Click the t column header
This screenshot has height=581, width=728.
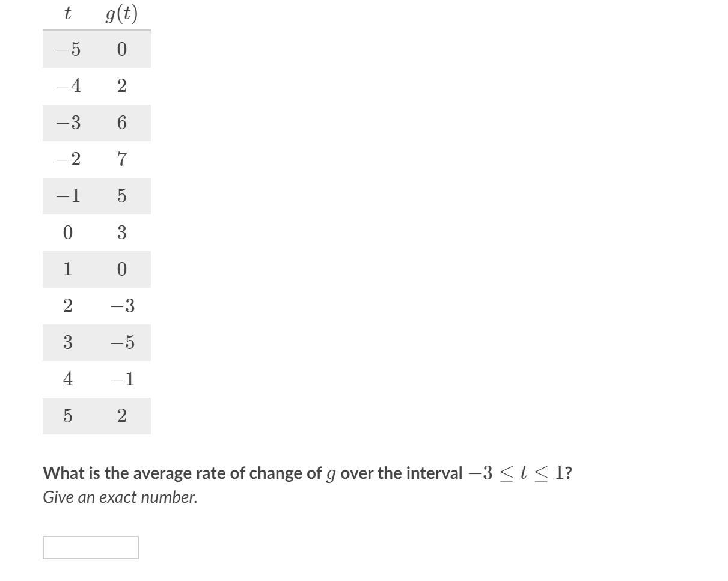67,13
